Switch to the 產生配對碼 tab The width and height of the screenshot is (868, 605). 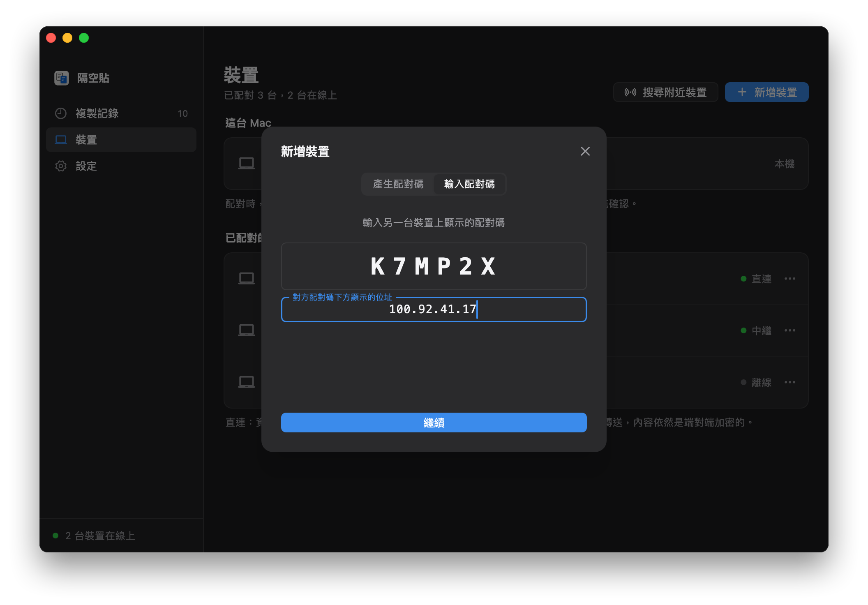pyautogui.click(x=398, y=184)
